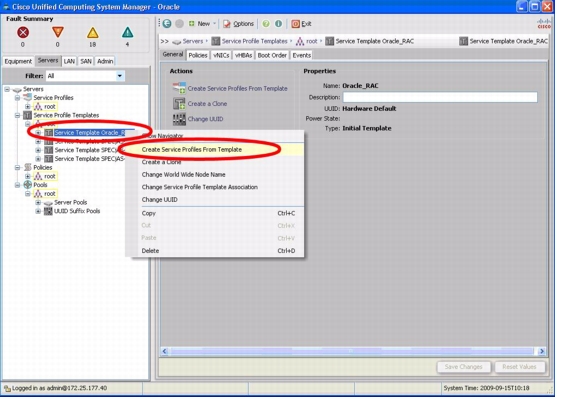Click the Create a Clone action icon
Screen dimensions: 573x407
(x=179, y=104)
